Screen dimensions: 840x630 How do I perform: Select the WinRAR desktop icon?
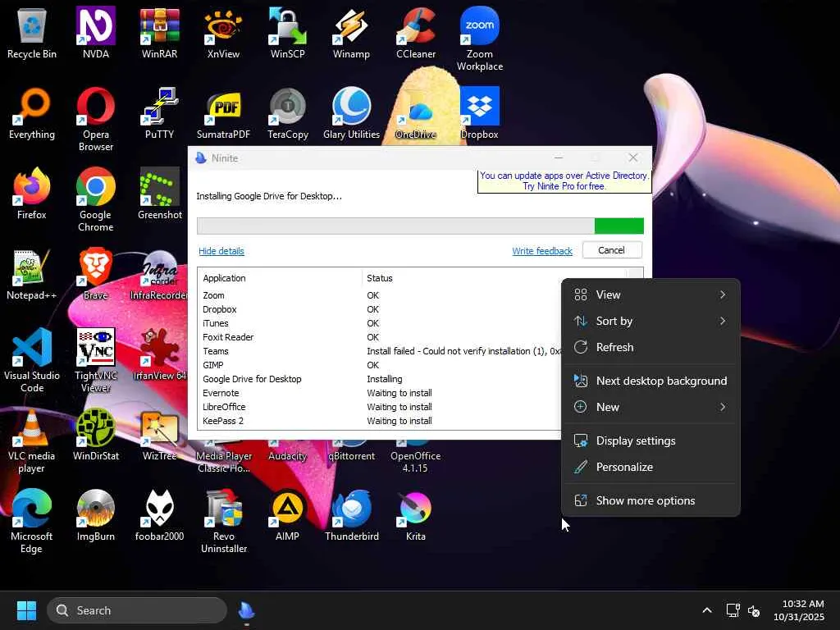pyautogui.click(x=160, y=33)
